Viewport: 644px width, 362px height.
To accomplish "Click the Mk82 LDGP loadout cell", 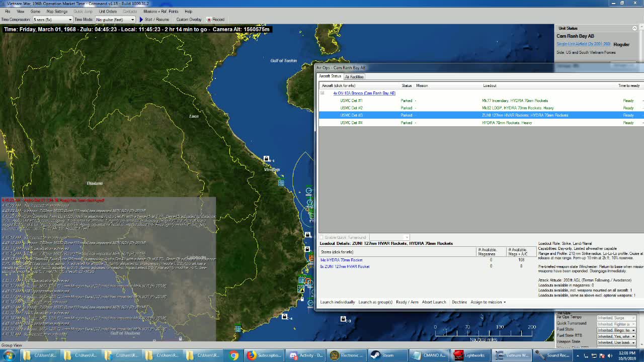I will point(518,108).
